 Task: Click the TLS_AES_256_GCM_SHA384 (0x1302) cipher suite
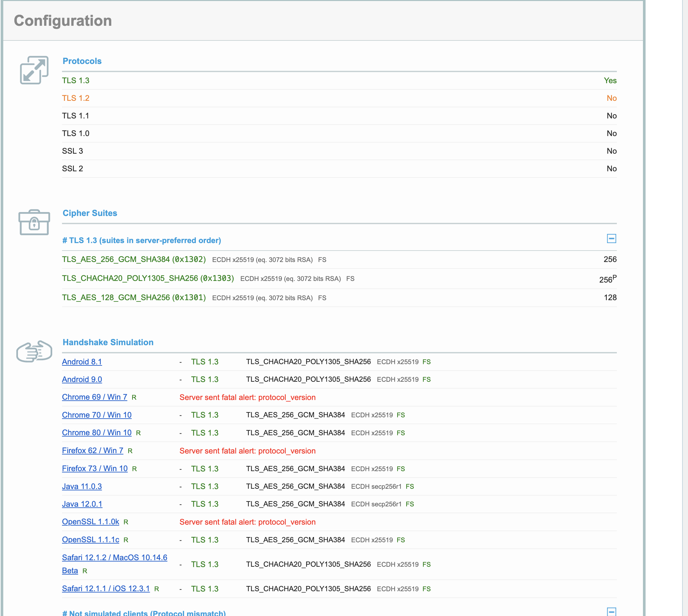click(x=134, y=259)
